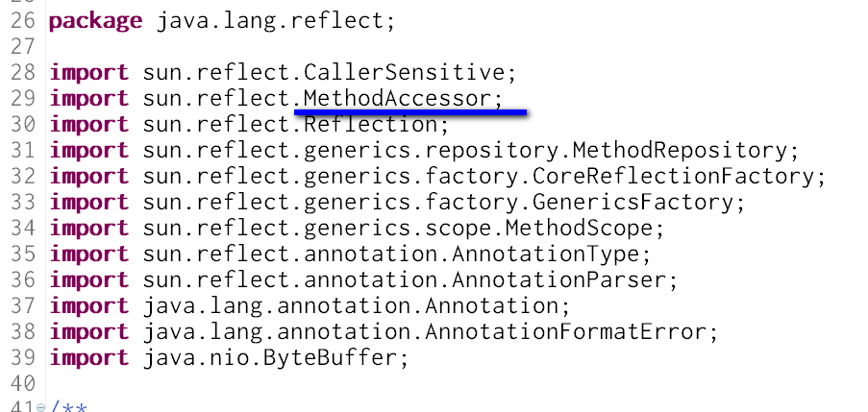Click GenericsFactory on line 33
The image size is (868, 412).
tap(632, 203)
